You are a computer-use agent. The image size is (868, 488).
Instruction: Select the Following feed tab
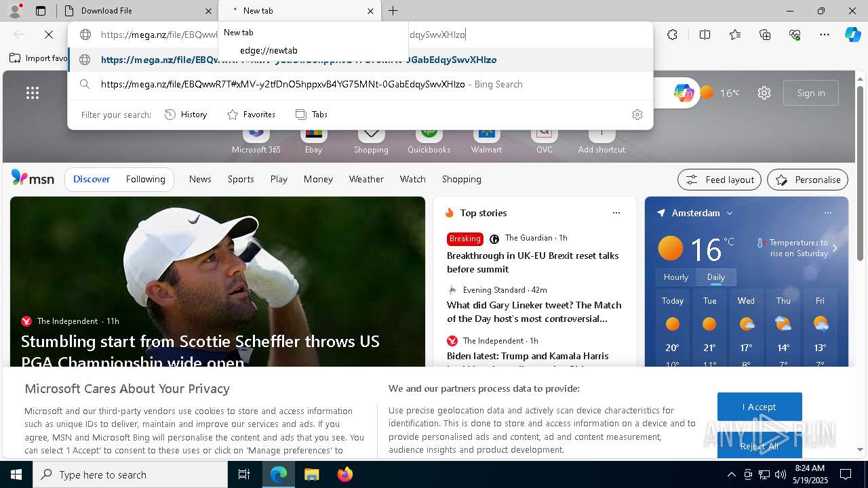pos(145,179)
